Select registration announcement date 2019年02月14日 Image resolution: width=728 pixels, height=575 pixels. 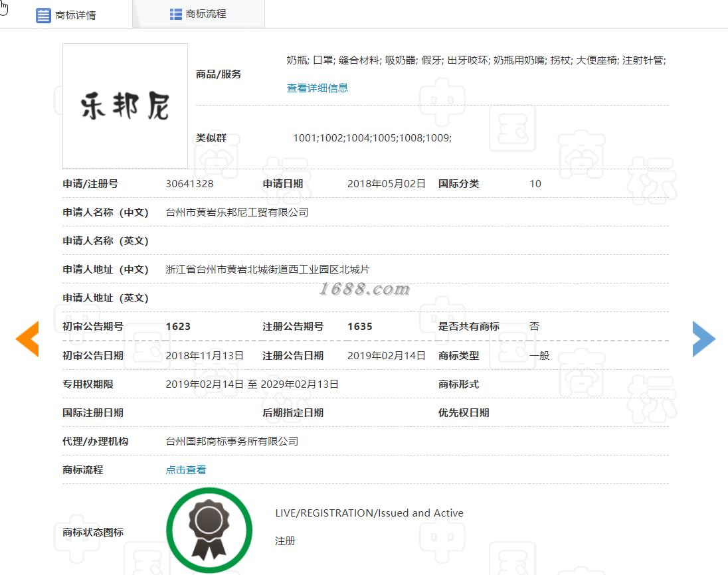[387, 355]
